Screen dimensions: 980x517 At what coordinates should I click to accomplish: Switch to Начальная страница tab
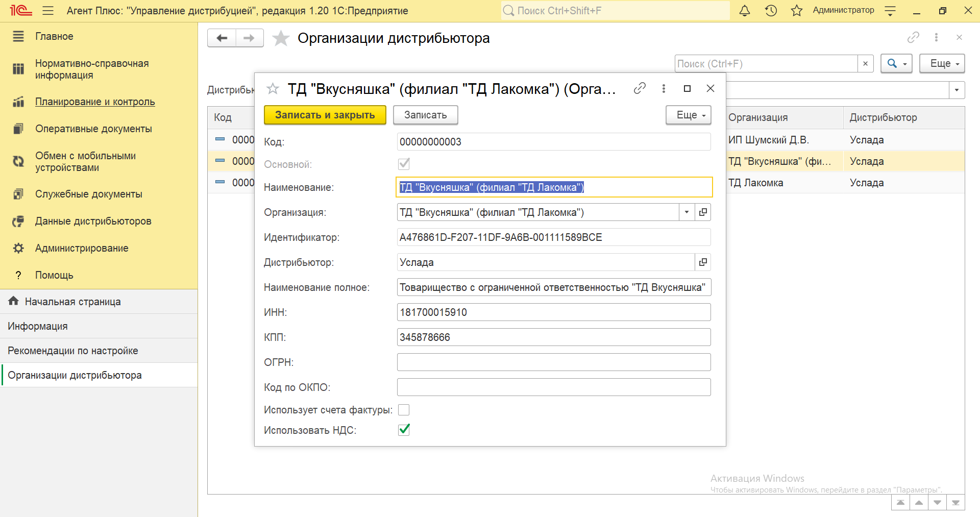click(99, 302)
